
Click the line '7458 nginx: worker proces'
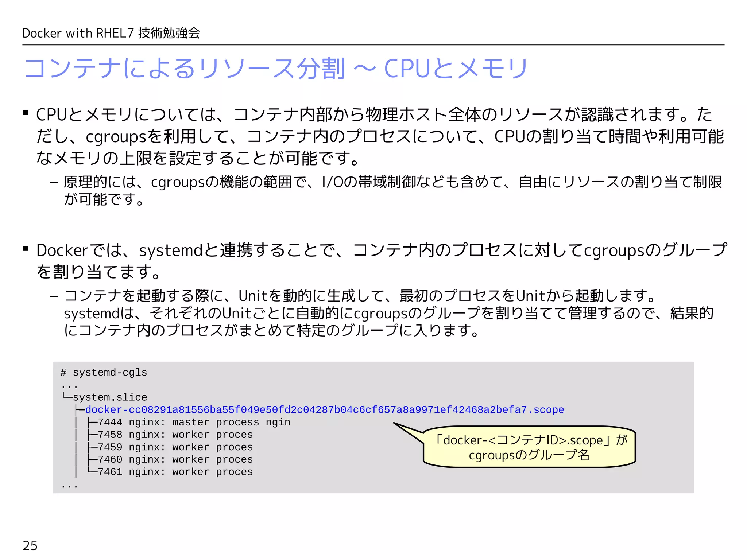(175, 435)
